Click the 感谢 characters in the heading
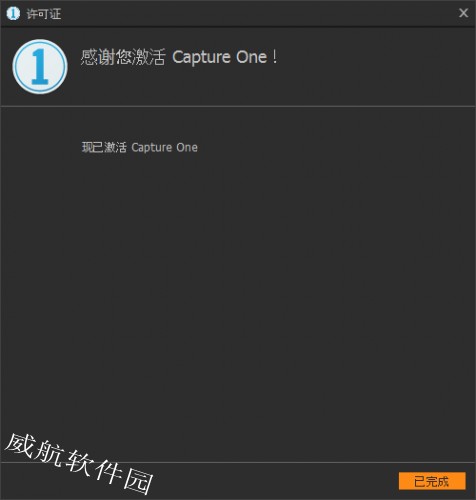Viewport: 476px width, 500px height. [98, 57]
